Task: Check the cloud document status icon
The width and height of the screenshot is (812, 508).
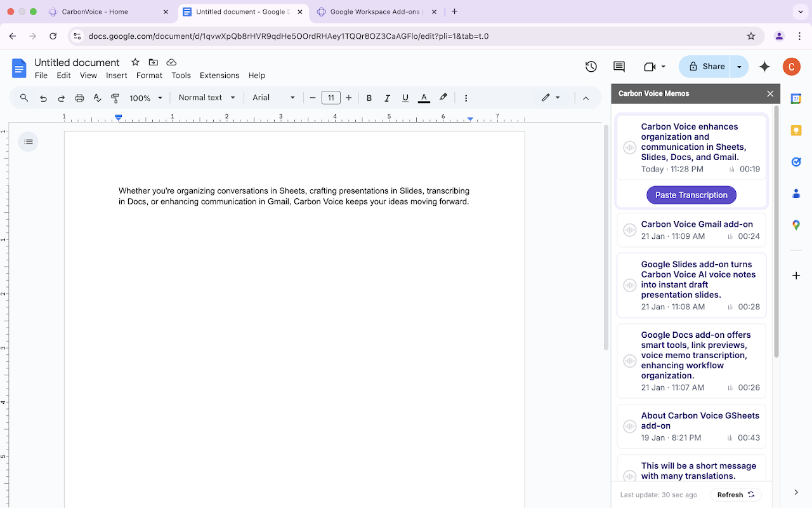Action: coord(171,62)
